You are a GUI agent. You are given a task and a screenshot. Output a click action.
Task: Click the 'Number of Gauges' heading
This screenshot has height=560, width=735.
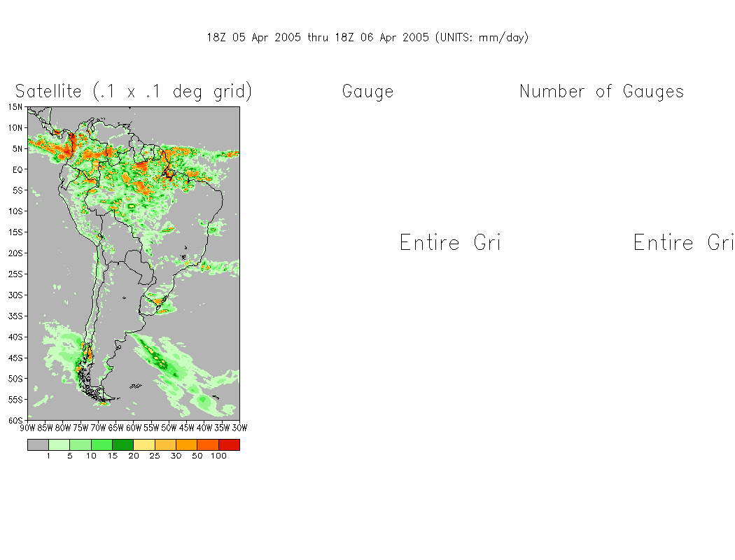602,92
